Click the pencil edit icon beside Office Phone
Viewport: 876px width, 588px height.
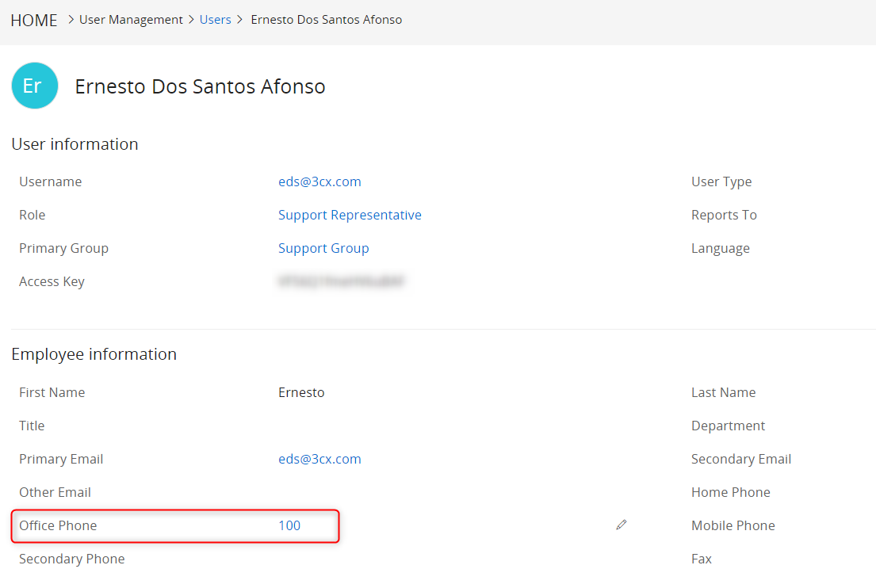pos(622,525)
